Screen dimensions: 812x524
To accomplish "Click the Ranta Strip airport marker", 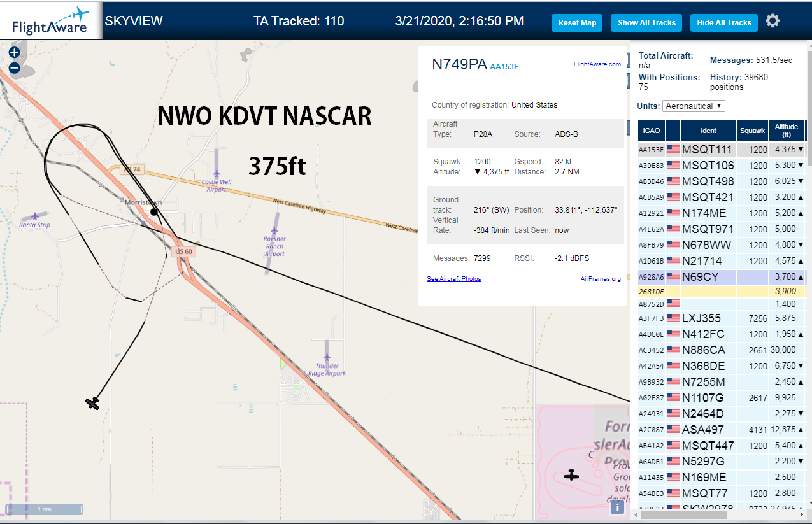I will pos(34,217).
